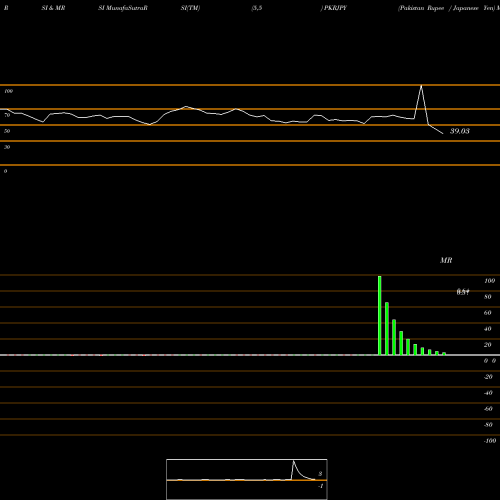
Task: Click the 100 level label on RSI chart
Action: [x=8, y=91]
